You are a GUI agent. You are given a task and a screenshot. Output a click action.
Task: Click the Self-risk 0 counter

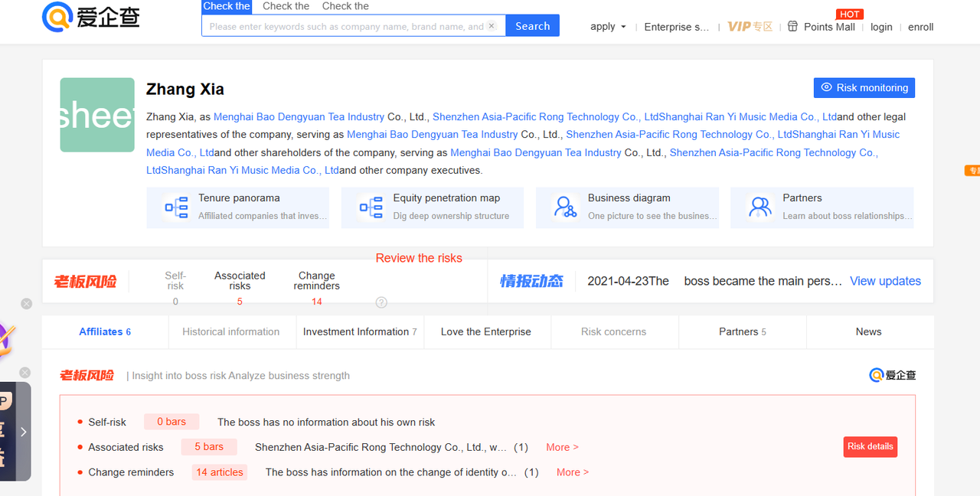coord(175,289)
